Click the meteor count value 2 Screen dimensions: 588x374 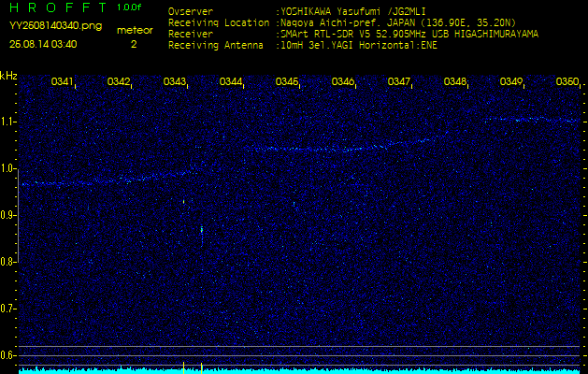(x=134, y=44)
